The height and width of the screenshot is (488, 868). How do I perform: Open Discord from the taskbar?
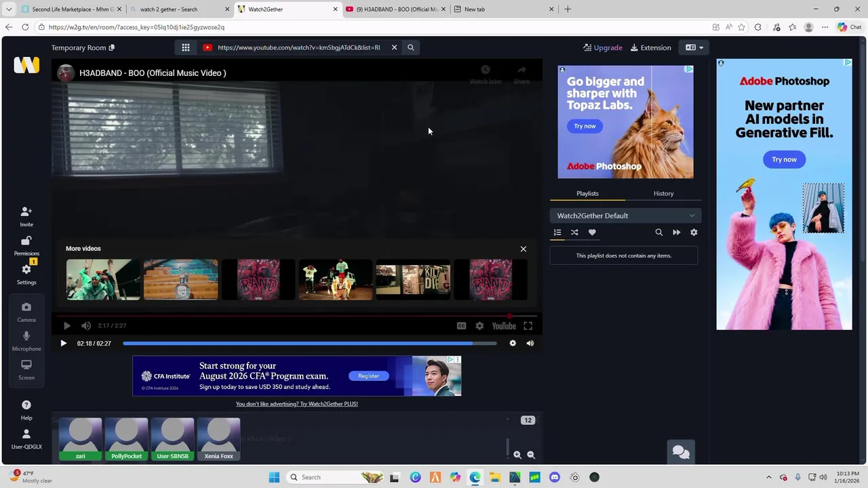555,477
